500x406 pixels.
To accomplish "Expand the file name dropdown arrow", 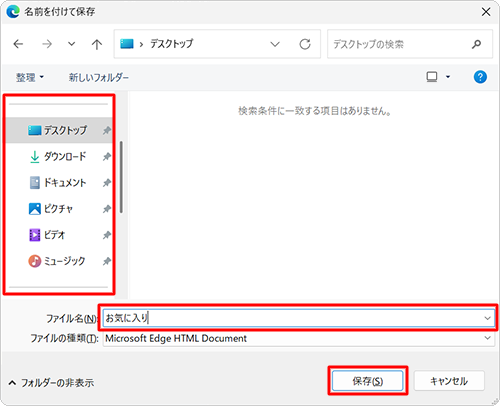I will pos(488,318).
